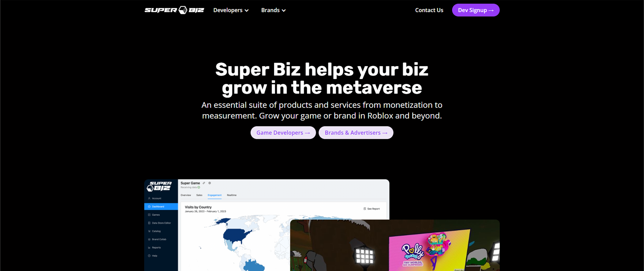Click the Reports chart icon in sidebar
This screenshot has height=271, width=644.
(x=149, y=248)
